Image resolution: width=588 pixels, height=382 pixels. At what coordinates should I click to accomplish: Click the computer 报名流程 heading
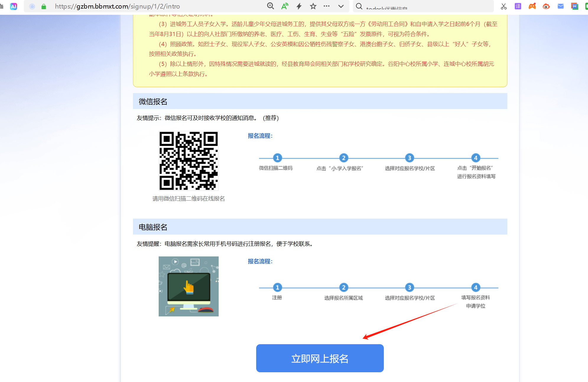tap(260, 261)
